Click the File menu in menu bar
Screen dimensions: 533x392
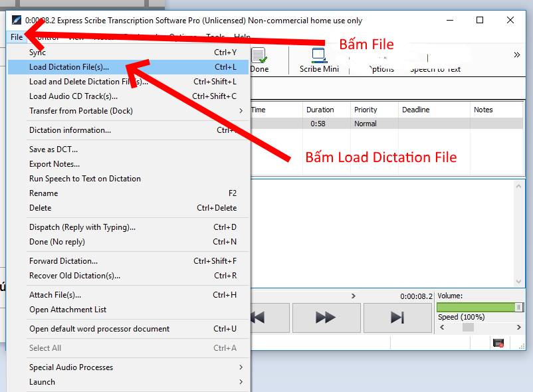tap(17, 37)
